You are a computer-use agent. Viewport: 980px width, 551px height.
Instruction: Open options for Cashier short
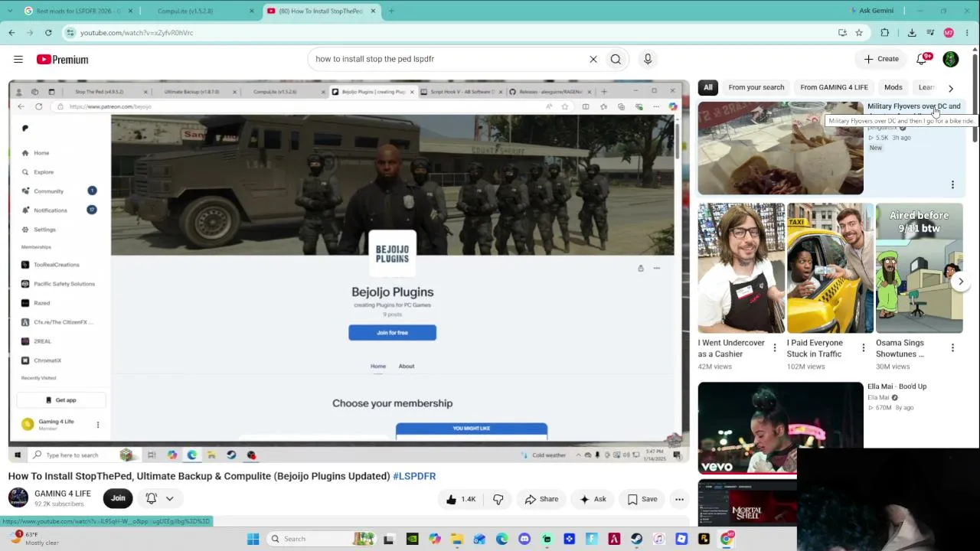[x=774, y=348]
